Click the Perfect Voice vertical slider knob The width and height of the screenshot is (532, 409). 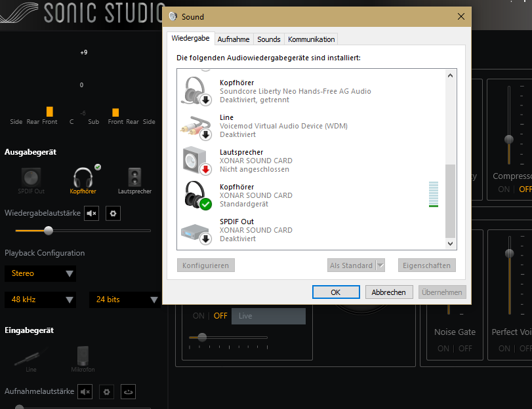pyautogui.click(x=510, y=254)
